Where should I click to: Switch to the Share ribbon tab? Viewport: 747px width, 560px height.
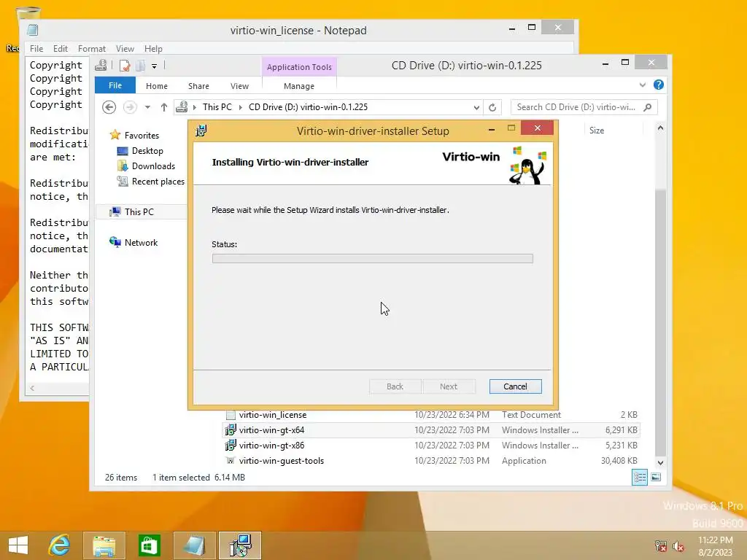(x=198, y=86)
